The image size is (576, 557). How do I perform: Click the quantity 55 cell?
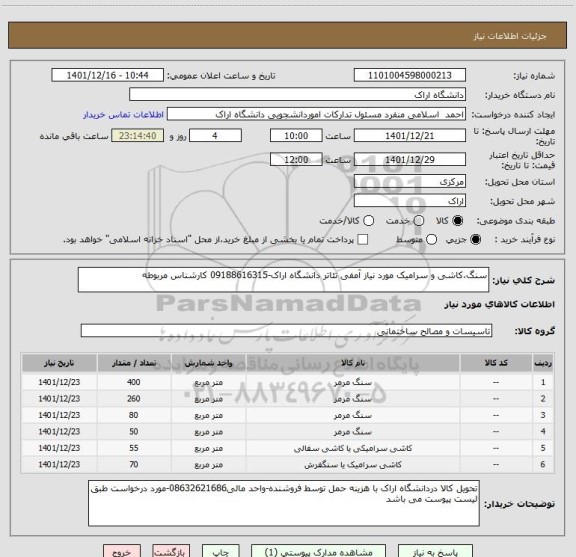(134, 448)
